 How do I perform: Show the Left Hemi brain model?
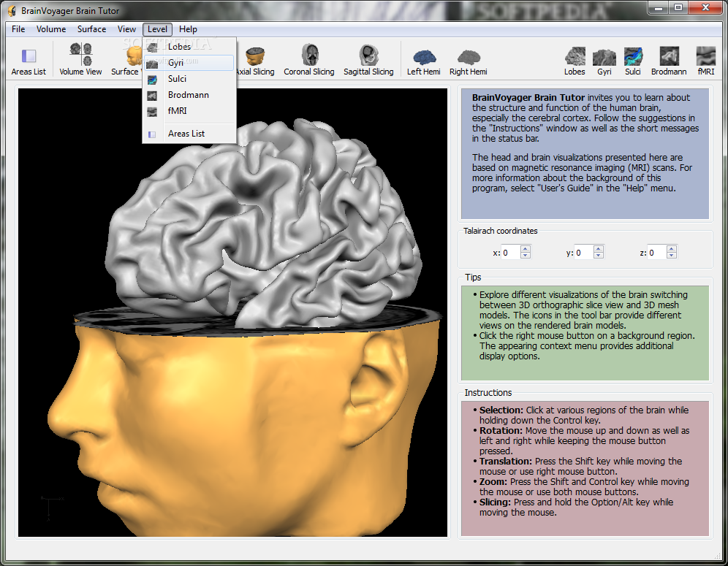pyautogui.click(x=423, y=61)
